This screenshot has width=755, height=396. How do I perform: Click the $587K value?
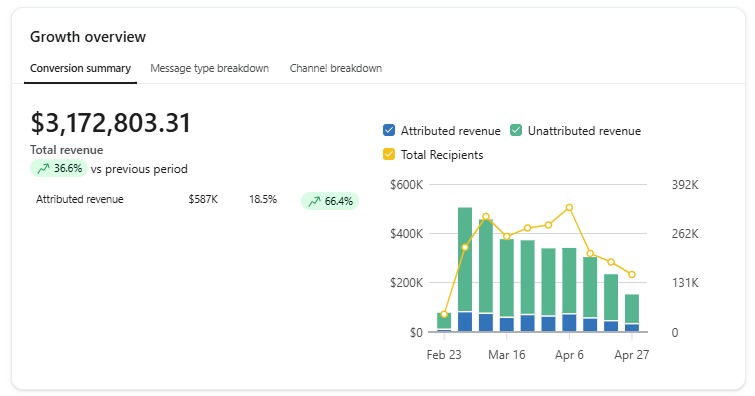click(203, 199)
